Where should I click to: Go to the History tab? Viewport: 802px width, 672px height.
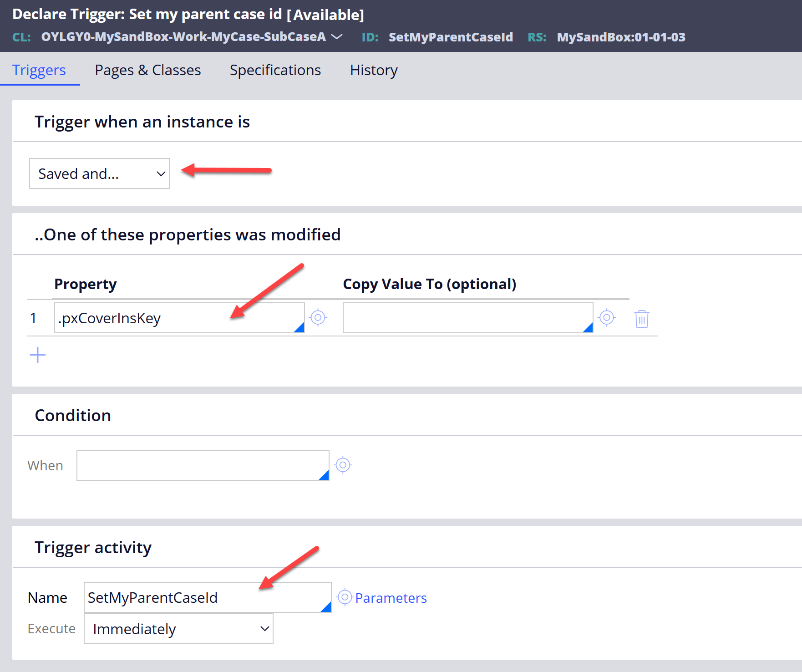coord(374,70)
